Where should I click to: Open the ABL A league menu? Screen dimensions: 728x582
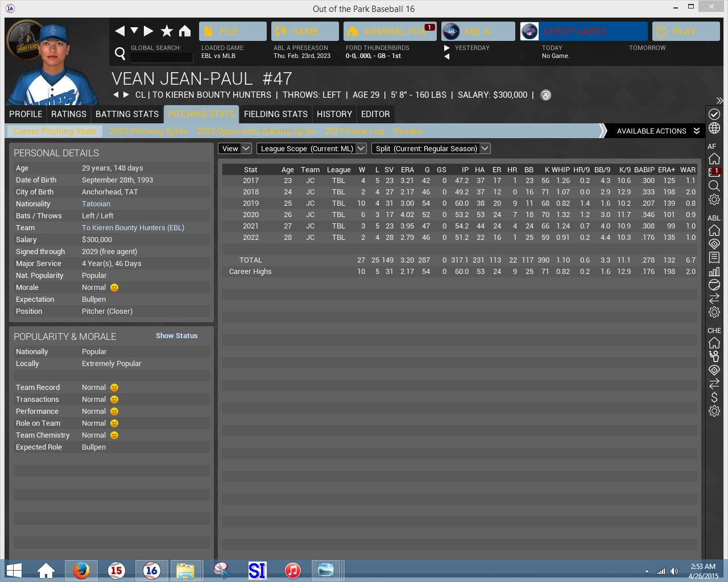tap(478, 31)
